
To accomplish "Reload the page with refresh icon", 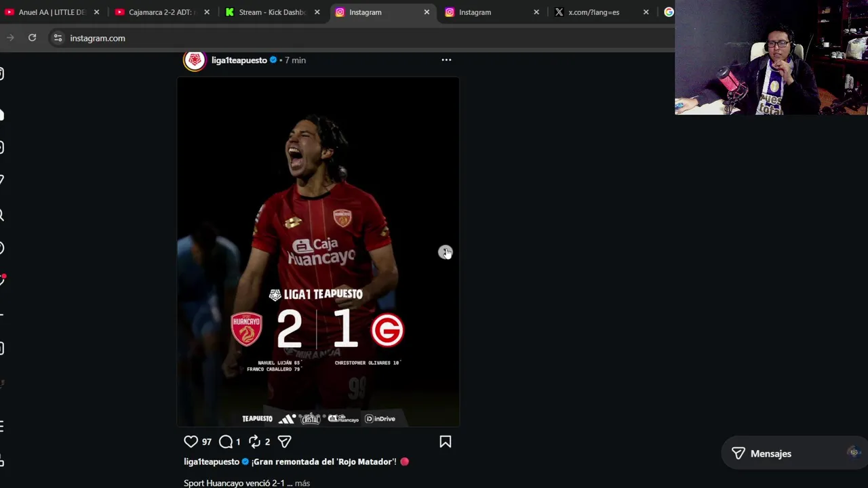I will 32,38.
